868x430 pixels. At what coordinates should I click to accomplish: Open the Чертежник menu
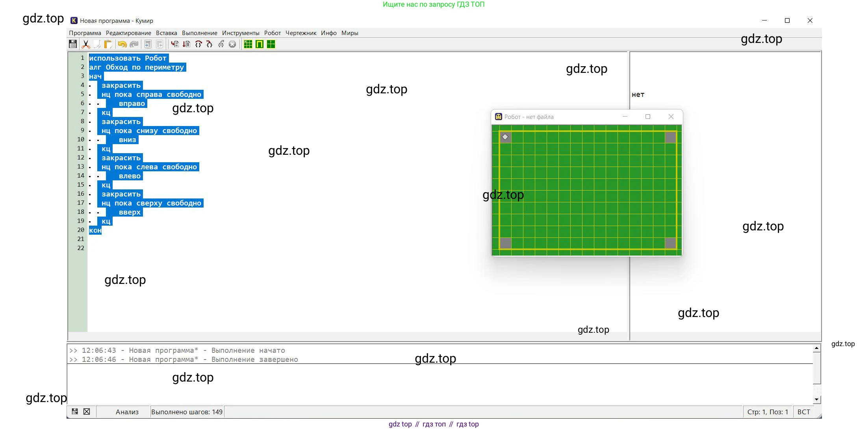pos(301,33)
